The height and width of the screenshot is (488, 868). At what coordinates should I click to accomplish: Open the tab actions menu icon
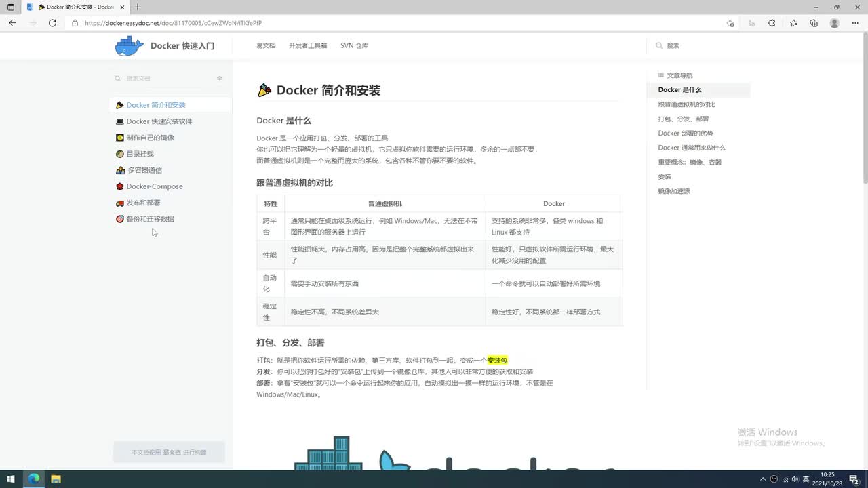[x=10, y=7]
